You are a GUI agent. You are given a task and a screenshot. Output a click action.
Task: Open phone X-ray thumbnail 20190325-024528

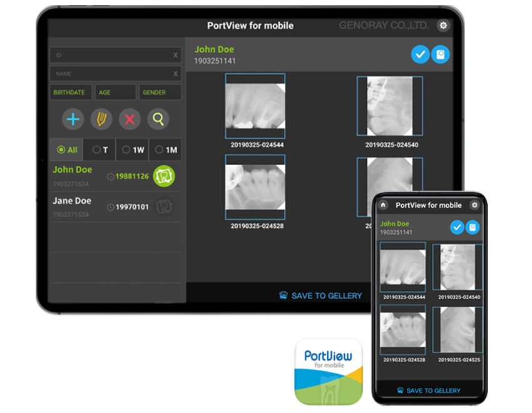pos(402,330)
